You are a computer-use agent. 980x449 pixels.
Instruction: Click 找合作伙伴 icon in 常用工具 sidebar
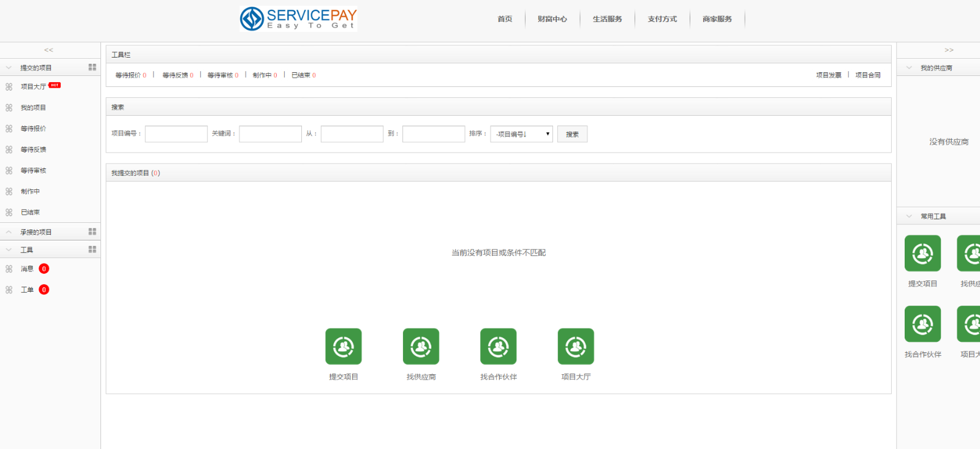click(x=922, y=324)
